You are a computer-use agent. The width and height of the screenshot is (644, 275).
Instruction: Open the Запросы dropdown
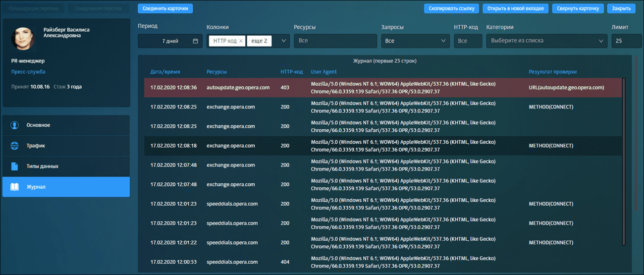point(415,41)
